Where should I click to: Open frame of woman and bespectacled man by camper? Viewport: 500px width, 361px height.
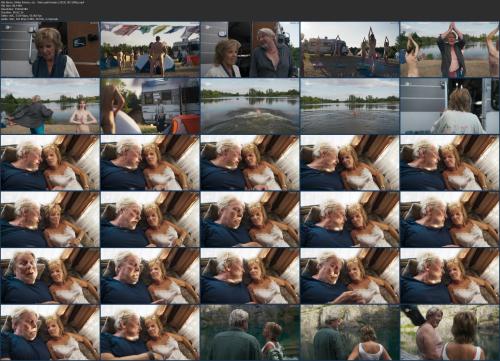point(250,50)
